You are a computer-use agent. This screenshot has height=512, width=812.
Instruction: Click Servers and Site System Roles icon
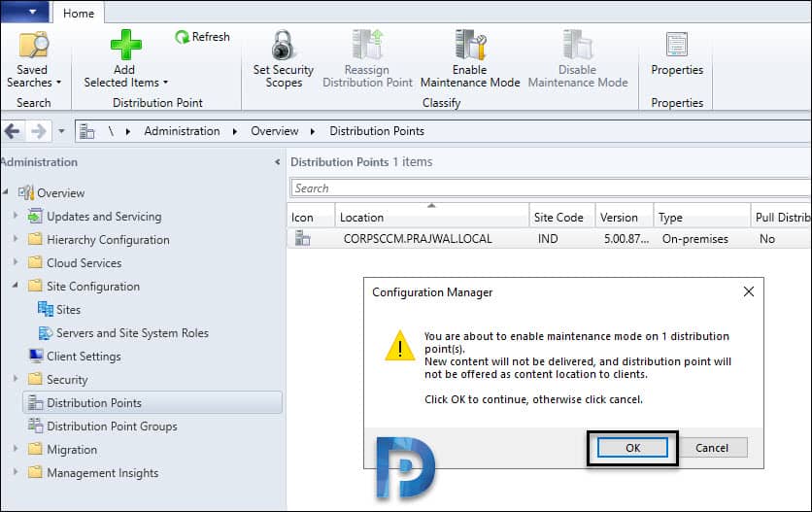pos(46,332)
